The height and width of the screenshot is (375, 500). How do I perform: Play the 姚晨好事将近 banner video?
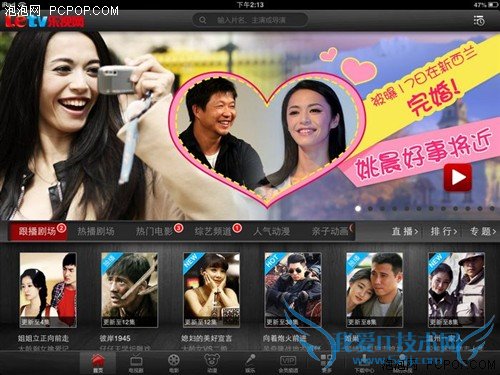[x=458, y=178]
